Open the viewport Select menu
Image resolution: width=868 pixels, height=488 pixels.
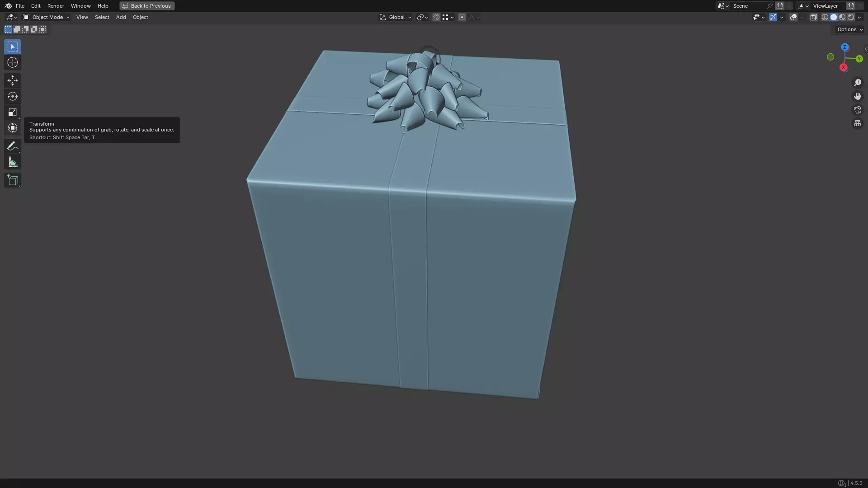pyautogui.click(x=102, y=17)
